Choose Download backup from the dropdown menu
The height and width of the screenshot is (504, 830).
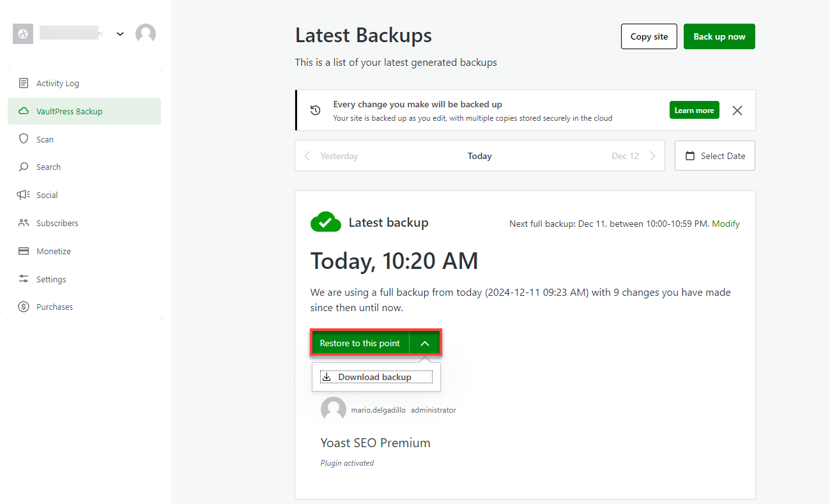point(376,376)
